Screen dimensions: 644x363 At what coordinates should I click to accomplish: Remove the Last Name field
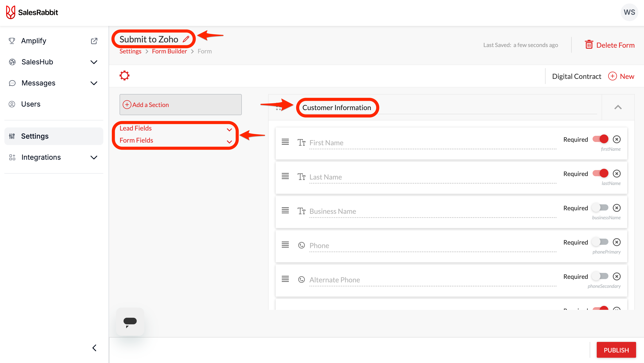617,174
